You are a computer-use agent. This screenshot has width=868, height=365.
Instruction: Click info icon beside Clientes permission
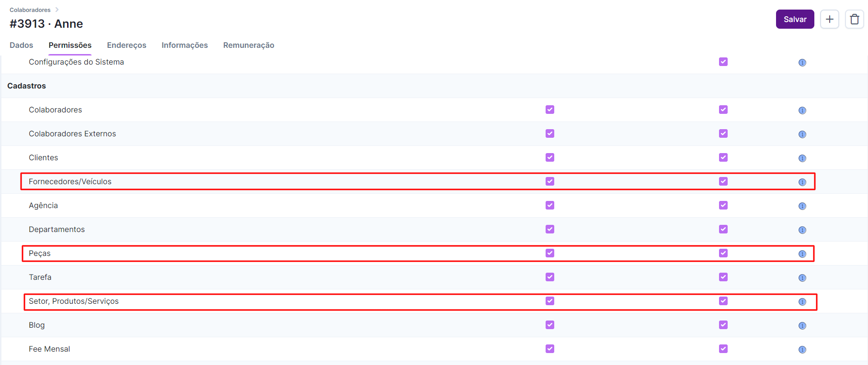coord(802,158)
